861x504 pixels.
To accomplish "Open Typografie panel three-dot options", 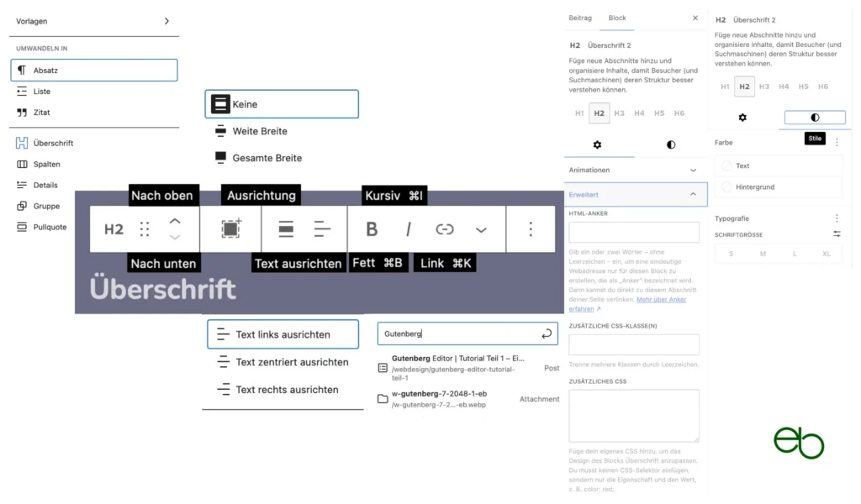I will 837,218.
